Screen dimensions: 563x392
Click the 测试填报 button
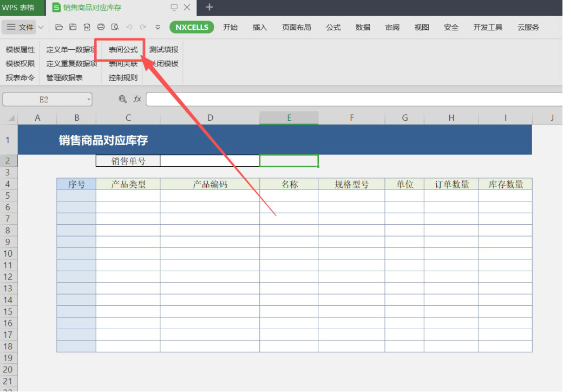click(163, 50)
